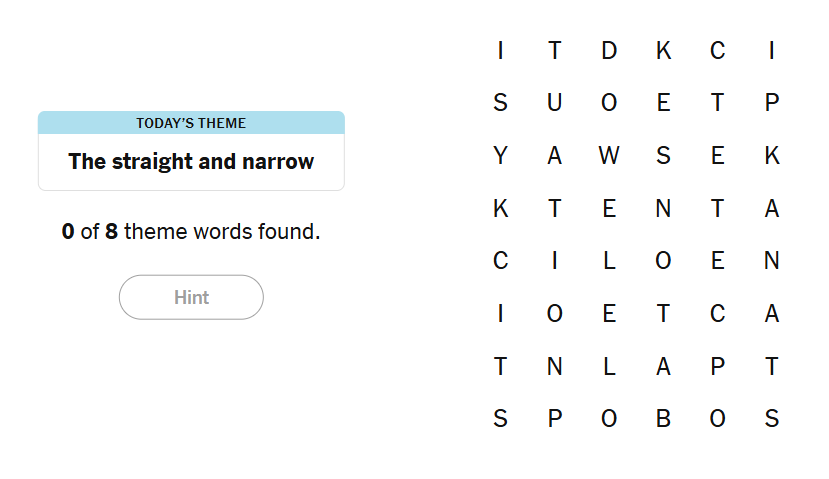829x479 pixels.
Task: Select the letter B in the grid
Action: click(663, 419)
